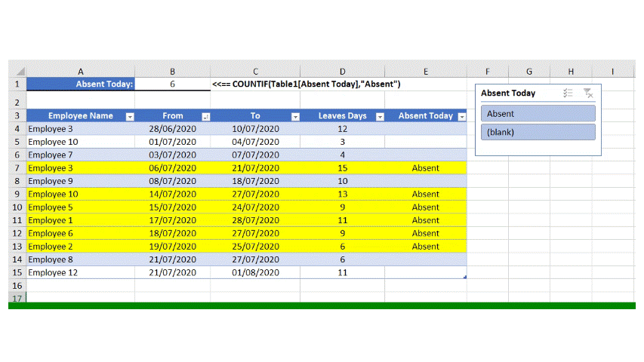Select the Employee 6 cell
This screenshot has width=644, height=362.
coord(81,234)
